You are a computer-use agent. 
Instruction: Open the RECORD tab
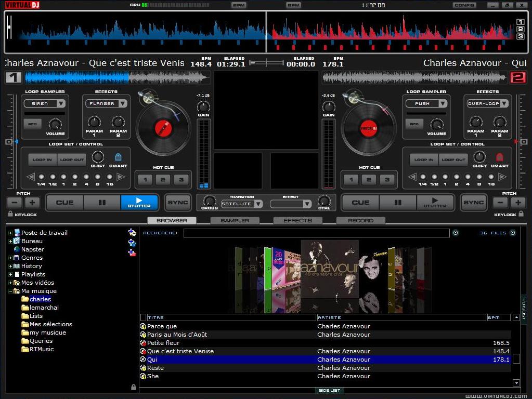[360, 220]
